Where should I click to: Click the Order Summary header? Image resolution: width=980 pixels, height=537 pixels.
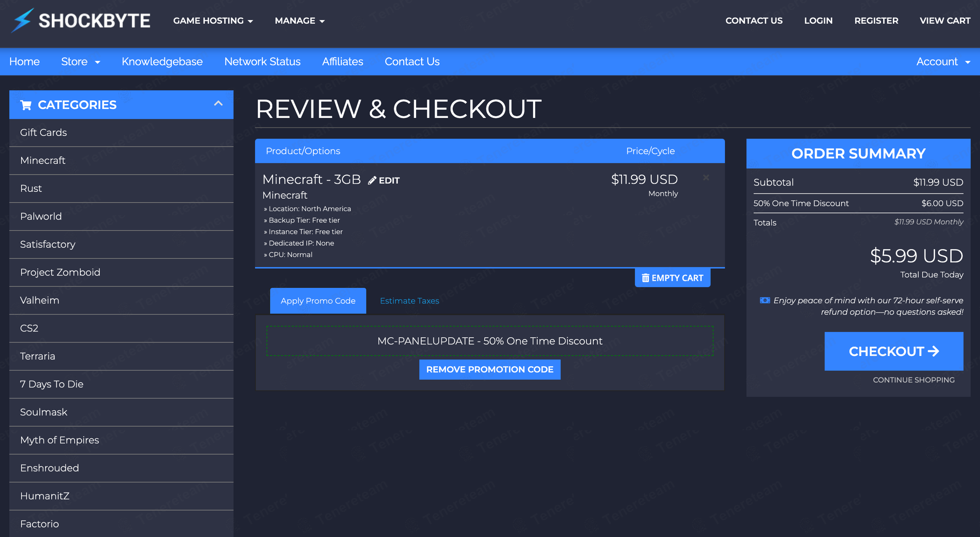pyautogui.click(x=858, y=153)
